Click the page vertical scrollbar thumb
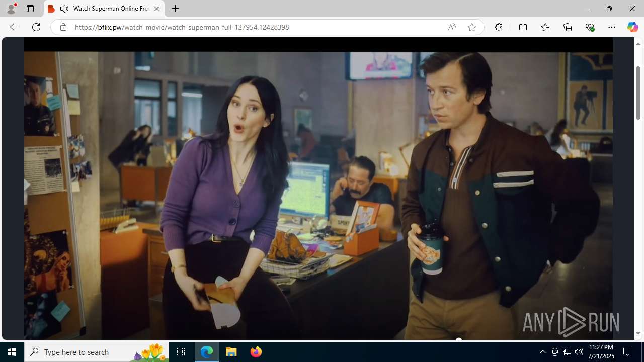 click(638, 93)
